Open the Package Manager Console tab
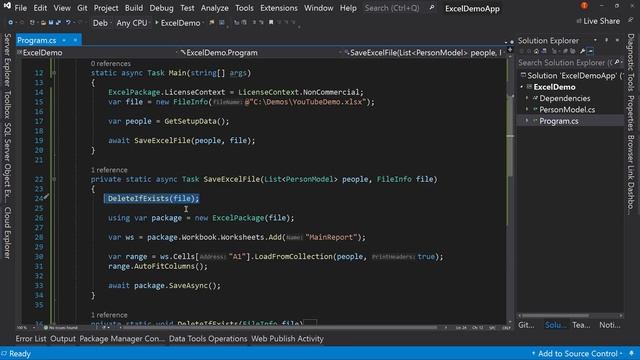 [122, 339]
